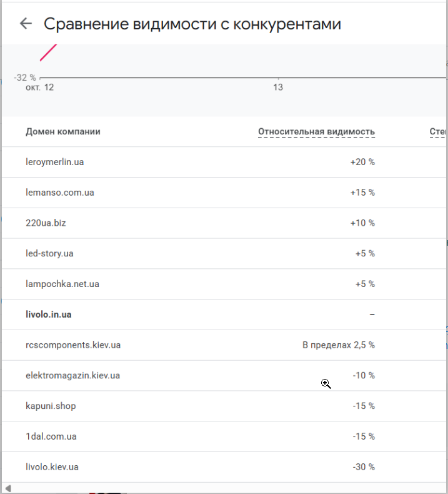This screenshot has height=494, width=448.
Task: Select the lemanso.com.ua domain row
Action: pyautogui.click(x=224, y=193)
